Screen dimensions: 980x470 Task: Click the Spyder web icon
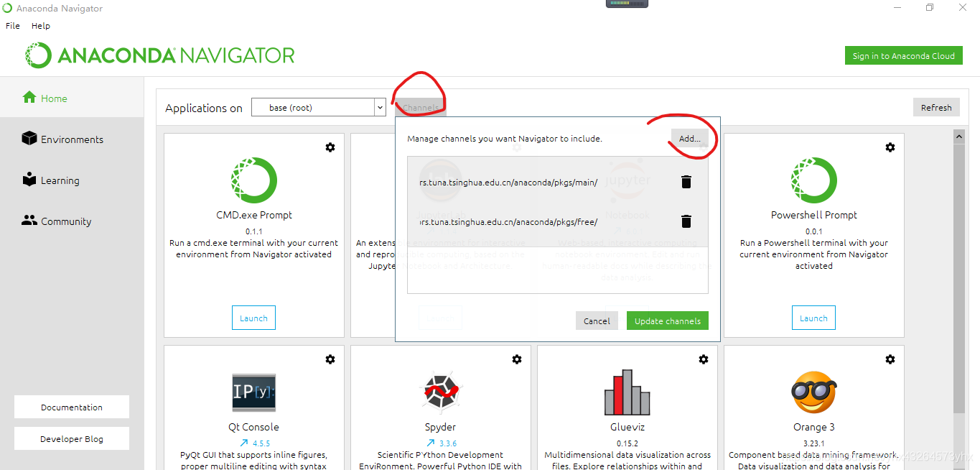point(440,392)
